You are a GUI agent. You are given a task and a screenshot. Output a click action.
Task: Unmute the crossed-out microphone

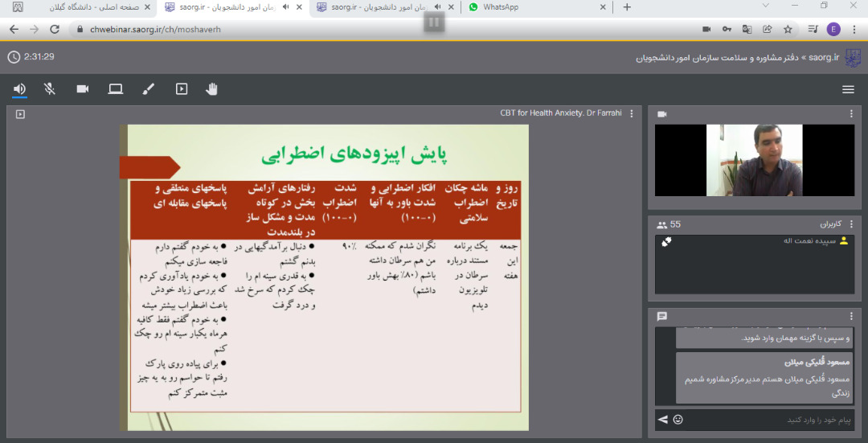pyautogui.click(x=50, y=89)
